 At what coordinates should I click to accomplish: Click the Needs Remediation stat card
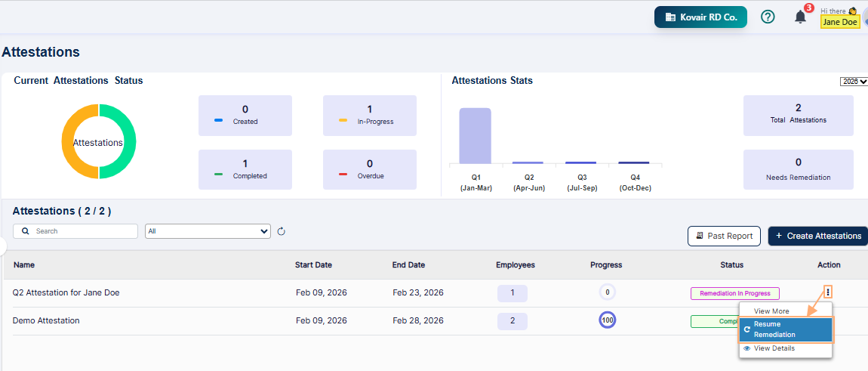[x=799, y=170]
